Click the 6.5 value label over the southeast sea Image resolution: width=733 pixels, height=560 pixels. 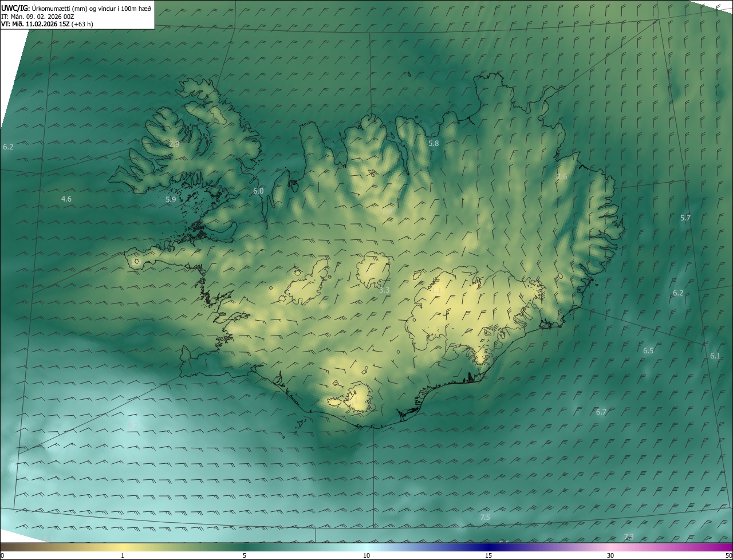[x=648, y=351]
